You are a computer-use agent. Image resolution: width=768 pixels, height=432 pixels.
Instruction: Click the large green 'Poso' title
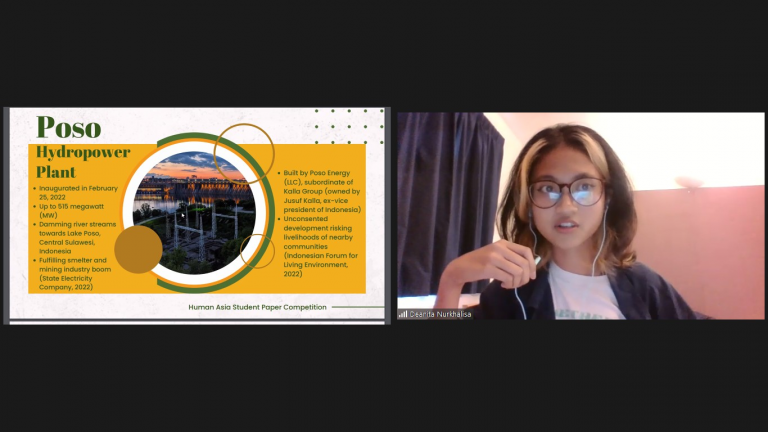(69, 128)
